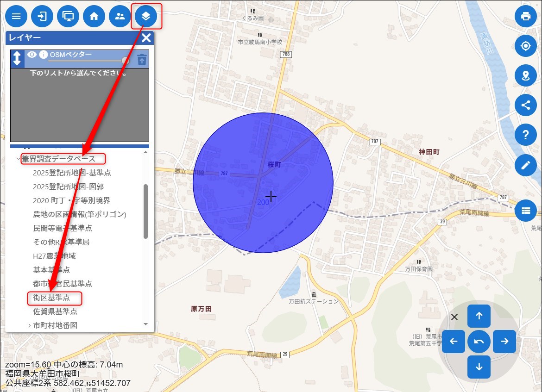542x392 pixels.
Task: Select 2025登記所地図-基準点 layer item
Action: [72, 173]
